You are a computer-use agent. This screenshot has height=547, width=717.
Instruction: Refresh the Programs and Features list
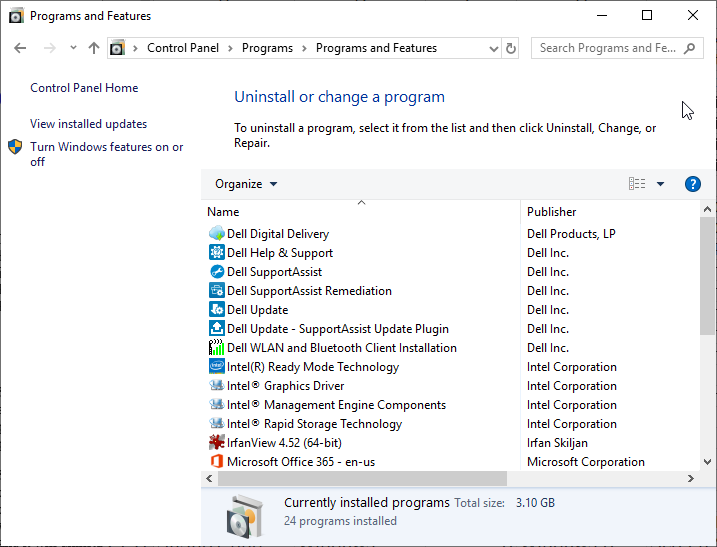(511, 48)
